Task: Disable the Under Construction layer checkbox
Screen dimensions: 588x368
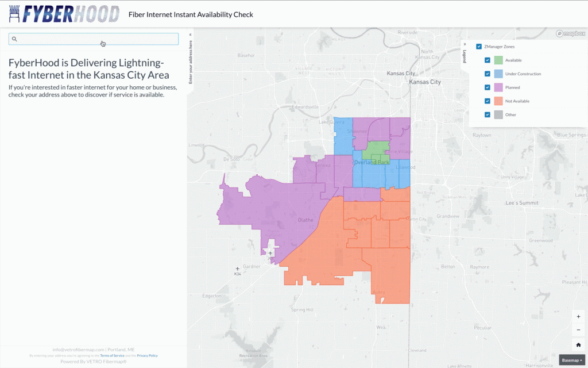Action: tap(487, 74)
